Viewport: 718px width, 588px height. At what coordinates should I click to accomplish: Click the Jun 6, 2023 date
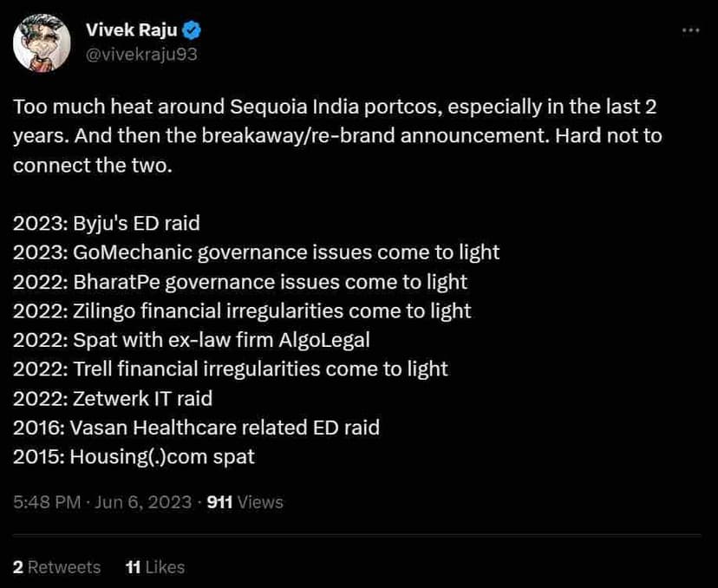(142, 501)
